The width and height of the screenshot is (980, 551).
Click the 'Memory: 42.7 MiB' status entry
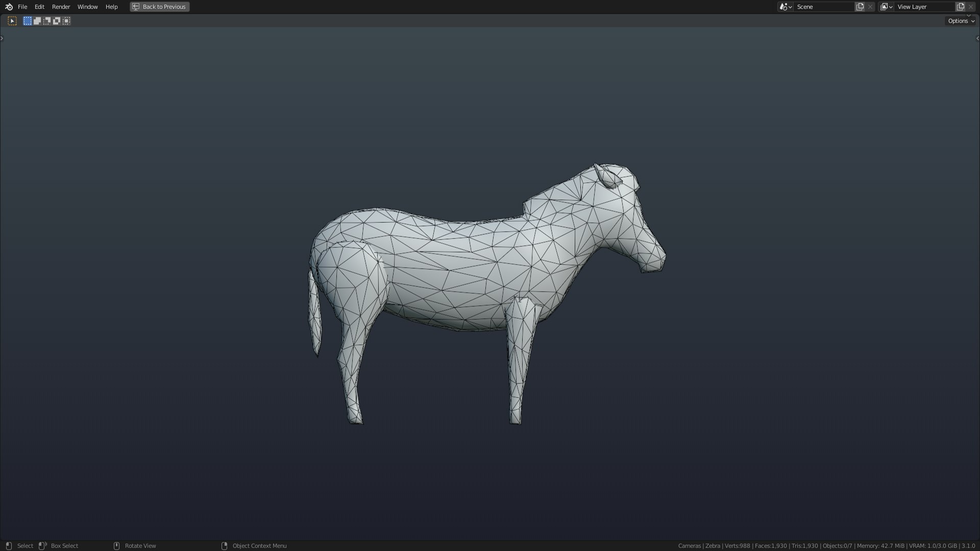880,546
